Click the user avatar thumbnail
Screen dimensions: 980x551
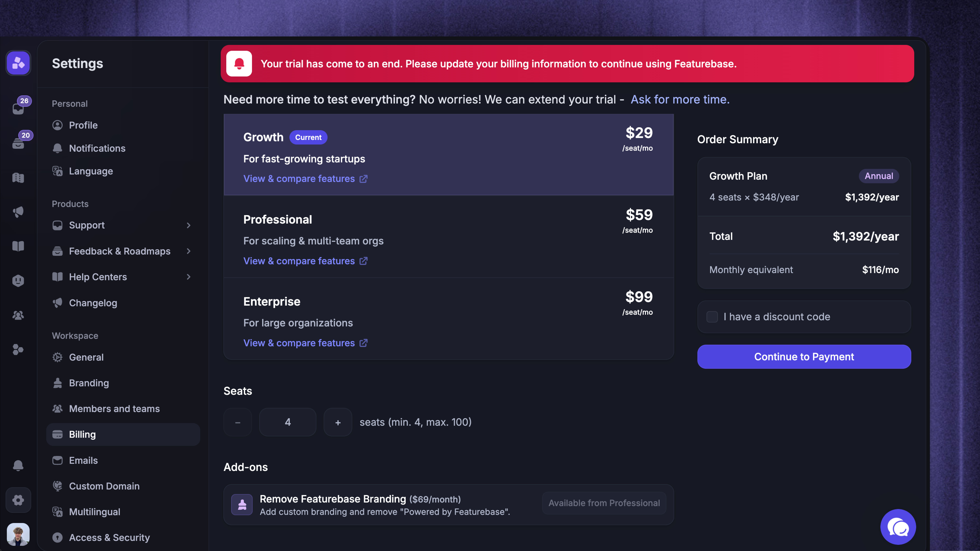[x=18, y=534]
